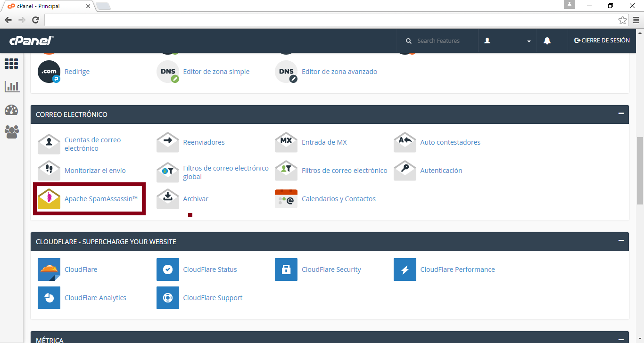Click the Autenticación link
This screenshot has height=343, width=644.
click(x=441, y=171)
